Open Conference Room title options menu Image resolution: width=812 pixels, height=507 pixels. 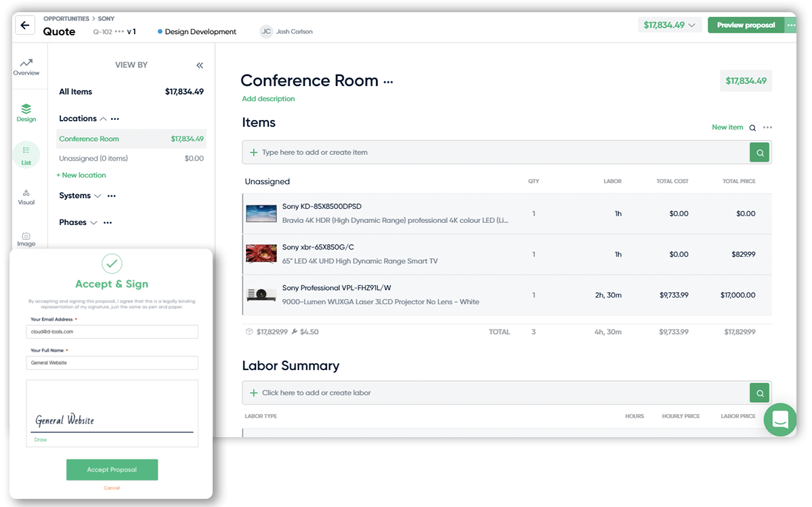point(389,82)
